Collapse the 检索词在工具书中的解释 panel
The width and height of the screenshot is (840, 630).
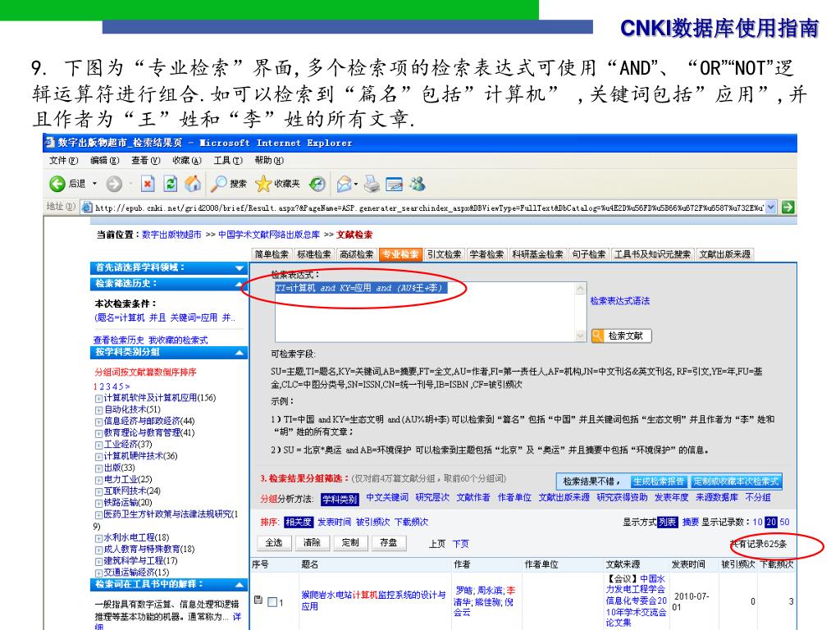[x=239, y=584]
